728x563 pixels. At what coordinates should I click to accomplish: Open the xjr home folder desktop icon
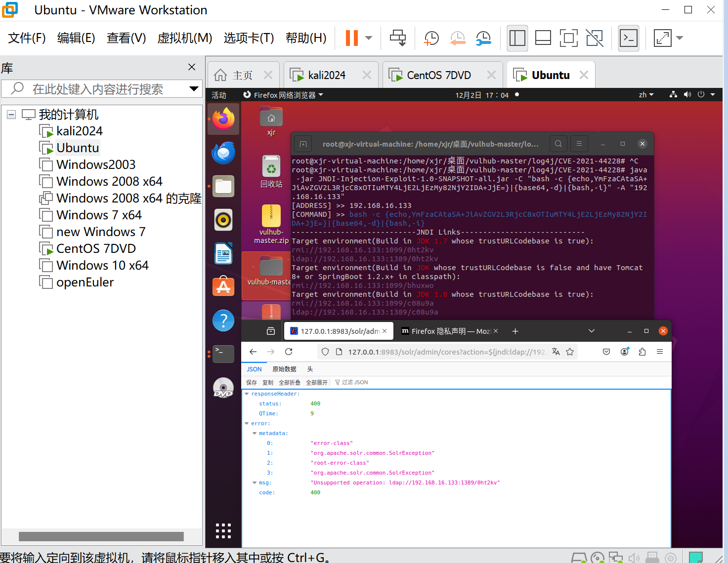(271, 121)
